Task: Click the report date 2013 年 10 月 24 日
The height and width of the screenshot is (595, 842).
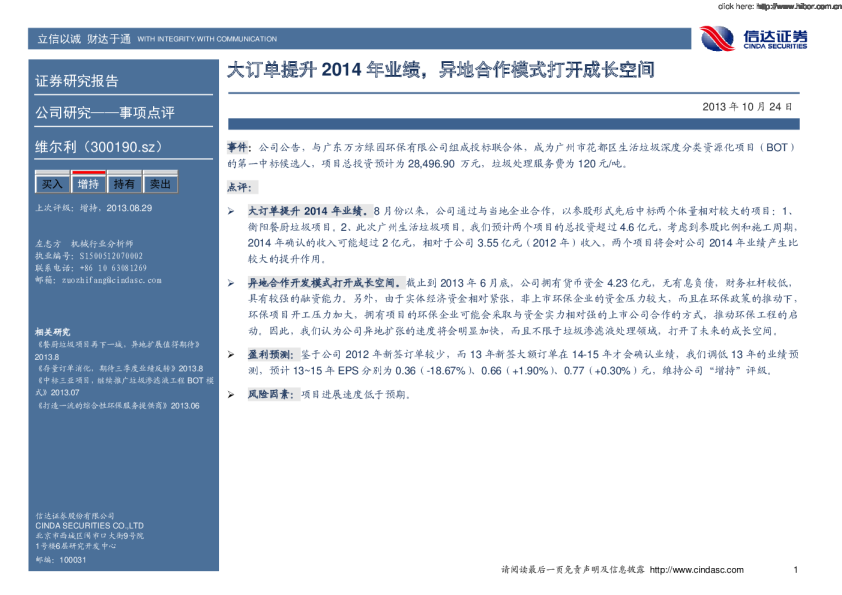Action: (747, 106)
